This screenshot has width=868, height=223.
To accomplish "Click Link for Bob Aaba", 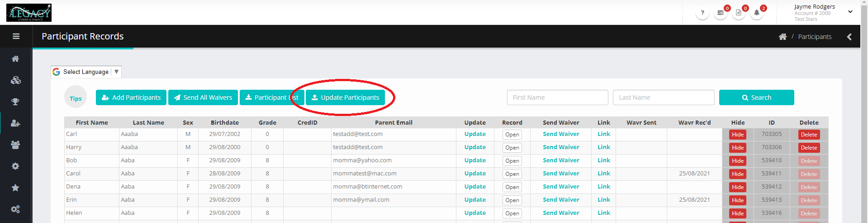I will coord(604,160).
